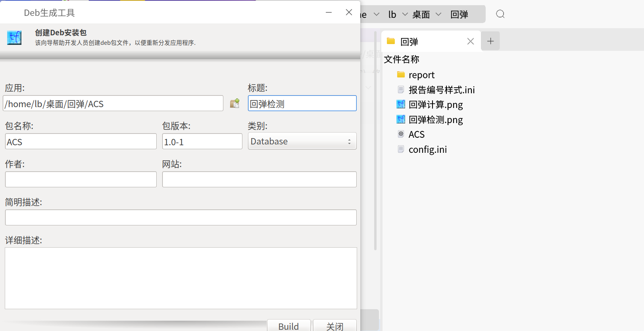This screenshot has width=644, height=331.
Task: Click the search icon in file manager
Action: tap(500, 14)
